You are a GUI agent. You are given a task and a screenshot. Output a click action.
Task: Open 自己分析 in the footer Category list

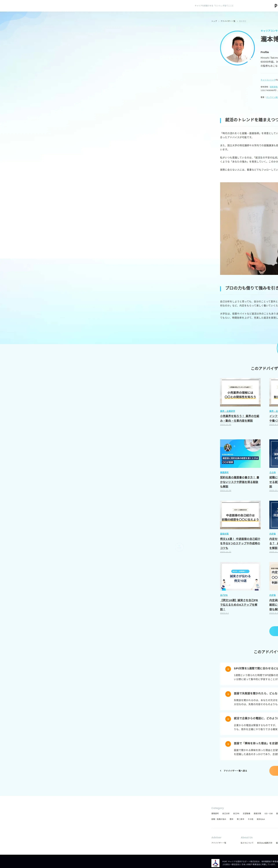226,813
